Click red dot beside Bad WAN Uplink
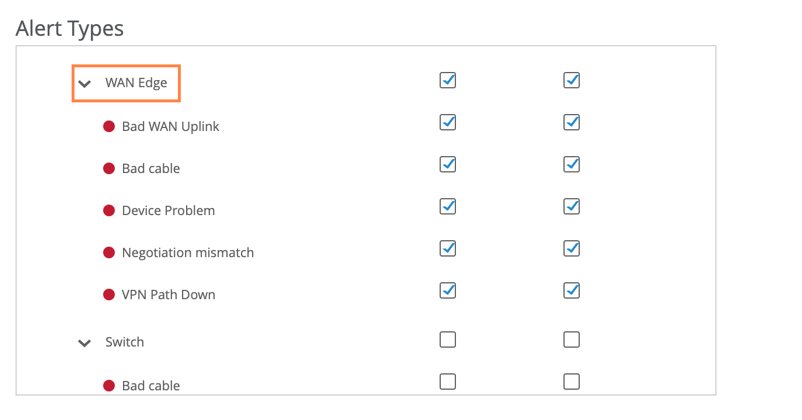Screen dimensions: 802x420 [x=109, y=127]
